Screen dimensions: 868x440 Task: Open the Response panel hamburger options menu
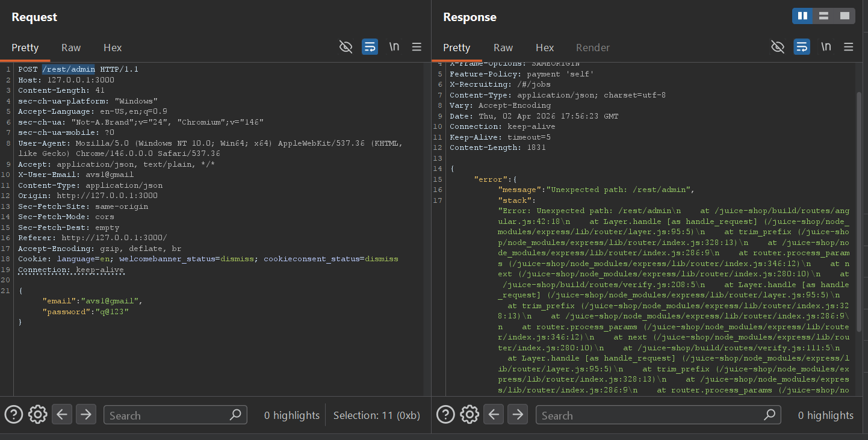point(849,47)
